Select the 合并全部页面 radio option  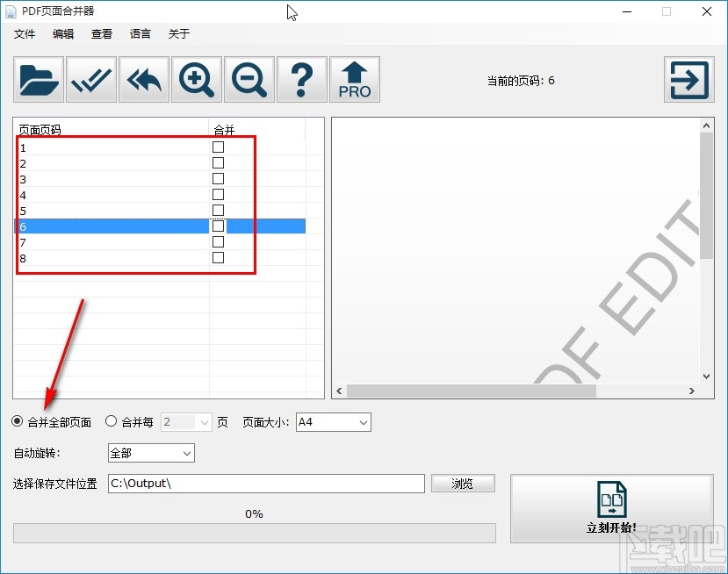16,422
